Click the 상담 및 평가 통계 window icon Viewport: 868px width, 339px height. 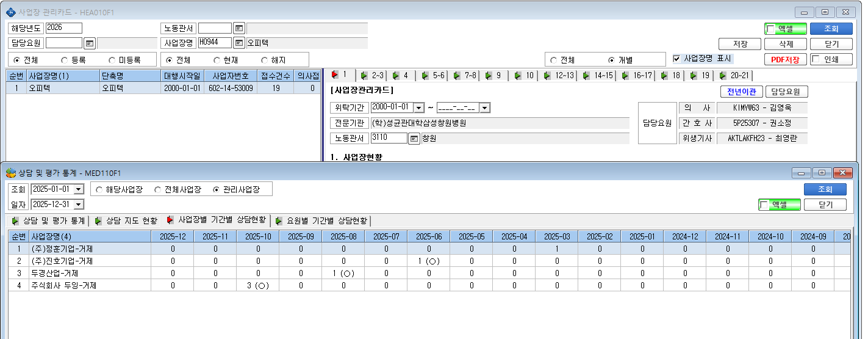(10, 172)
